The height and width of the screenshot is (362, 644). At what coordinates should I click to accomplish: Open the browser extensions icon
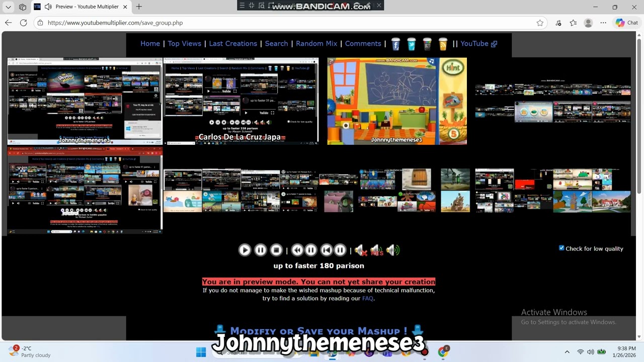(558, 23)
